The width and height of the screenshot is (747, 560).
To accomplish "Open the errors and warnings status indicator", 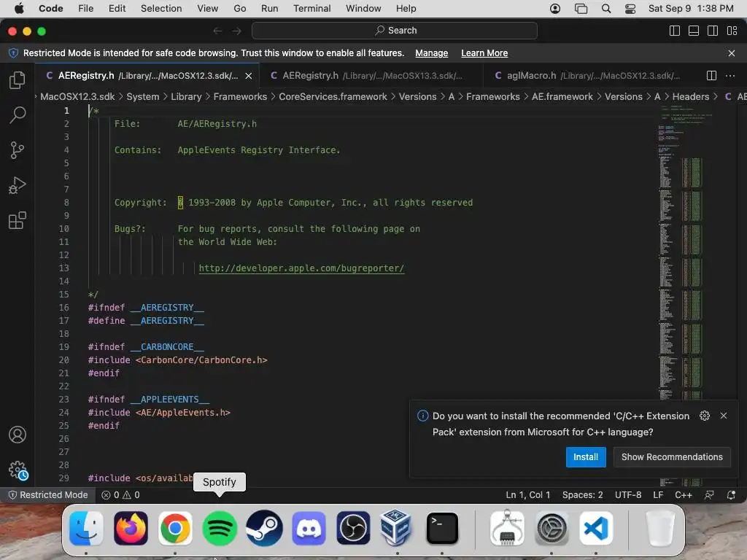I will (x=120, y=495).
